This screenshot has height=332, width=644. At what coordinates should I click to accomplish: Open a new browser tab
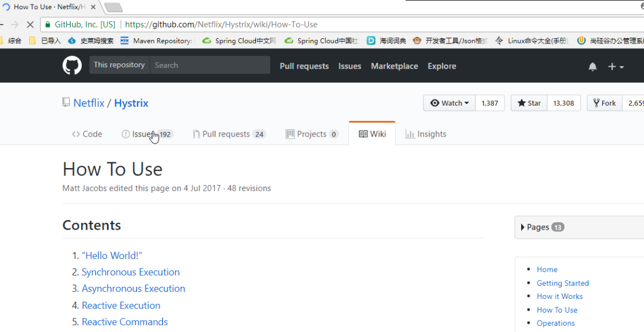113,7
